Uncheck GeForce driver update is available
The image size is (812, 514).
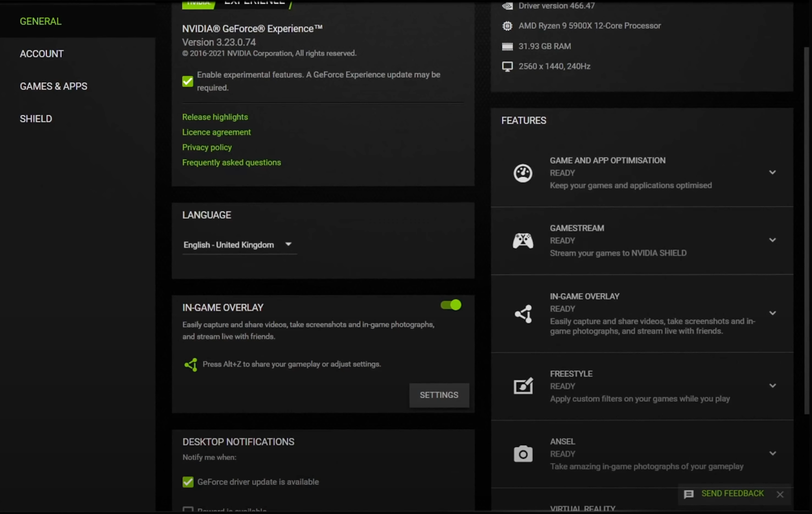tap(188, 482)
